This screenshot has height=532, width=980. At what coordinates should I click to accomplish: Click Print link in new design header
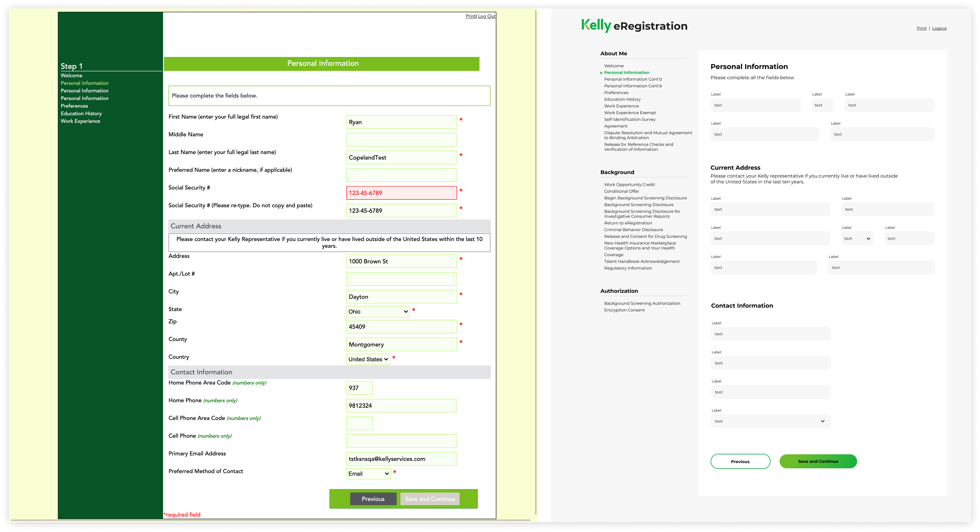tap(921, 28)
